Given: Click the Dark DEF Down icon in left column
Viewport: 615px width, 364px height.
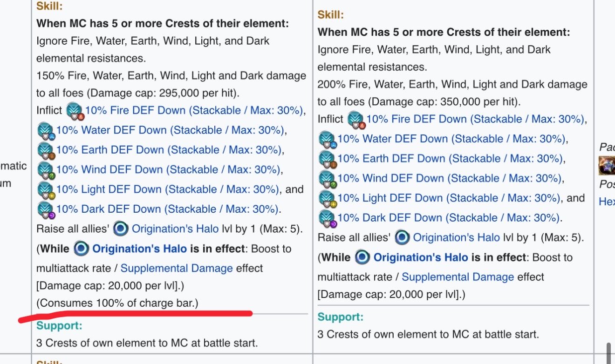Looking at the screenshot, I should [x=46, y=209].
